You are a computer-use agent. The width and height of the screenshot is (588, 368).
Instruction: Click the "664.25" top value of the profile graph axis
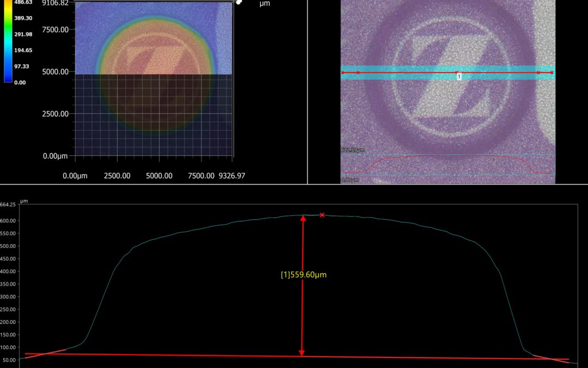click(8, 204)
